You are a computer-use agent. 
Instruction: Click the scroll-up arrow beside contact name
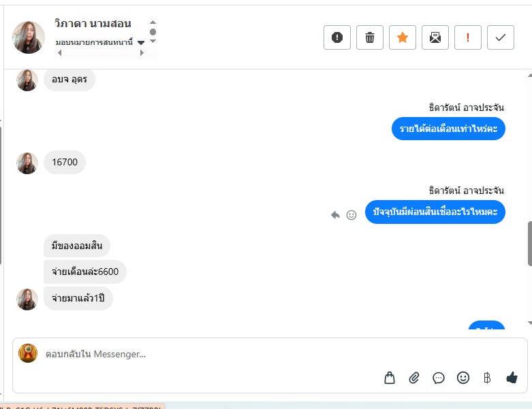click(x=153, y=22)
